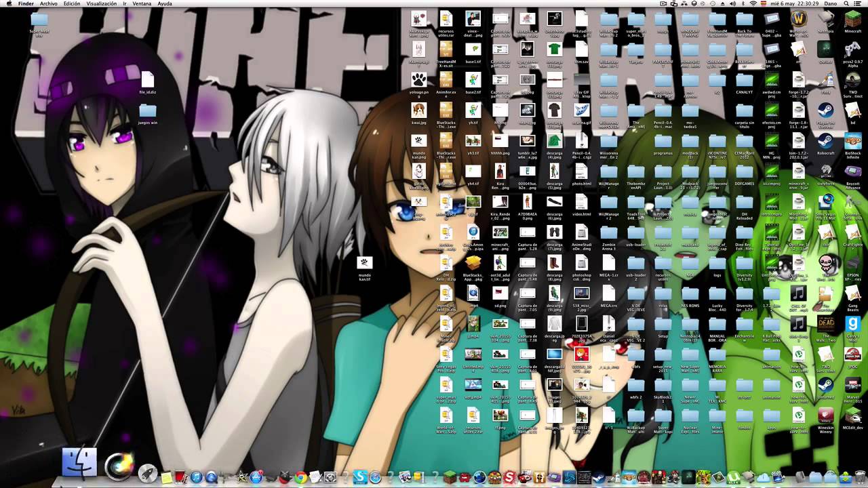Open the Minecraft grass block desktop icon

point(852,19)
